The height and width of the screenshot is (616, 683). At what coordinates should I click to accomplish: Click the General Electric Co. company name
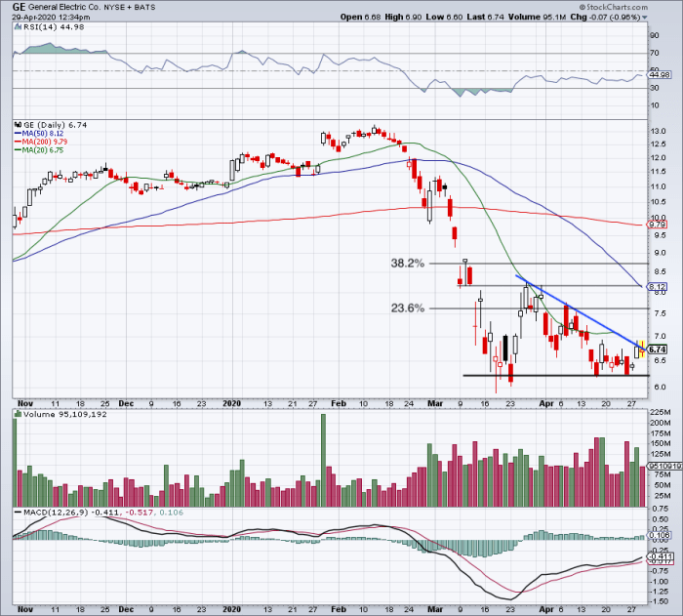pos(64,8)
